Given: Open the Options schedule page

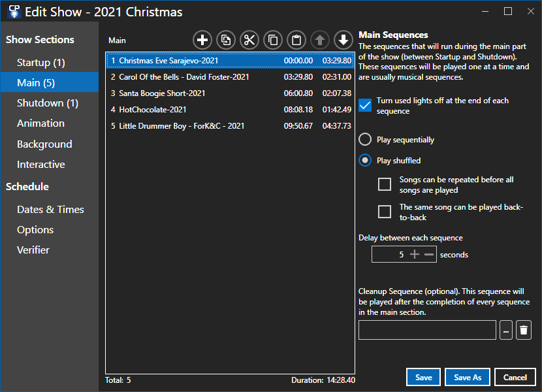Looking at the screenshot, I should point(50,230).
